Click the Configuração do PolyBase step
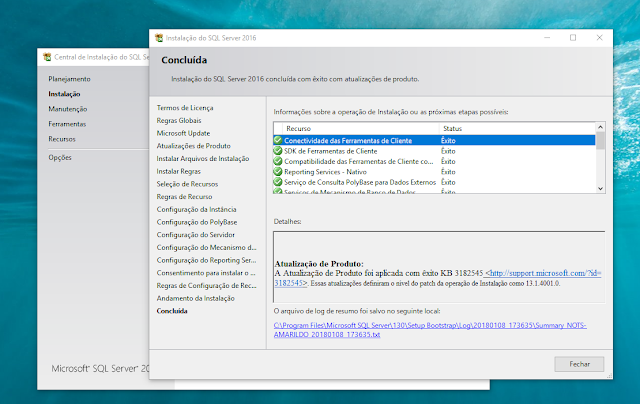 (x=197, y=222)
